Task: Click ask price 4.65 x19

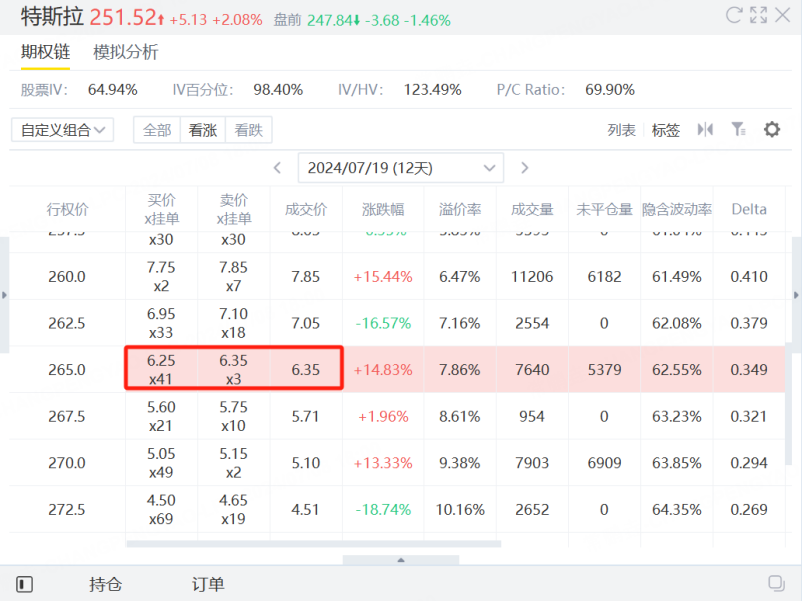Action: pos(233,509)
